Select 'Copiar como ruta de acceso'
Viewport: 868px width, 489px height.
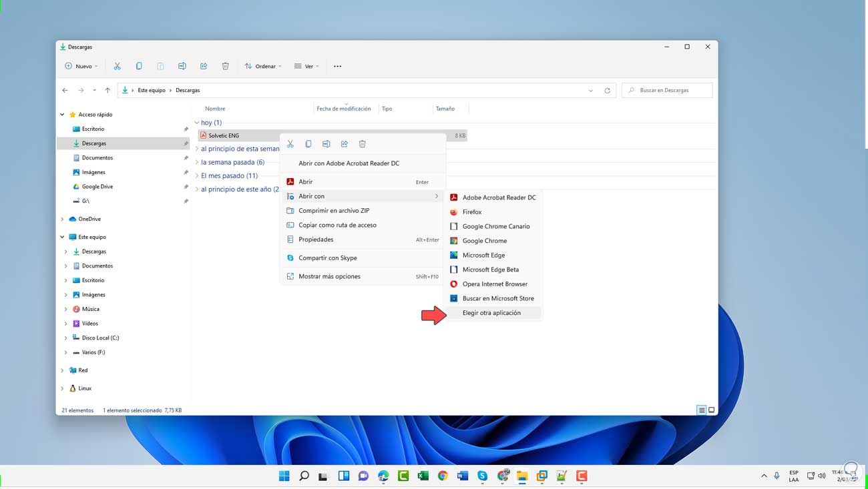[x=363, y=225]
